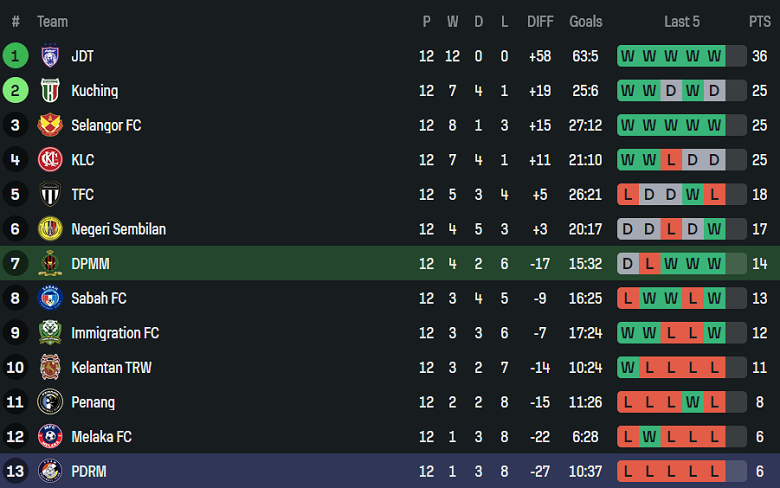This screenshot has width=780, height=488.
Task: Click the Kelantan TRW crest
Action: (50, 367)
